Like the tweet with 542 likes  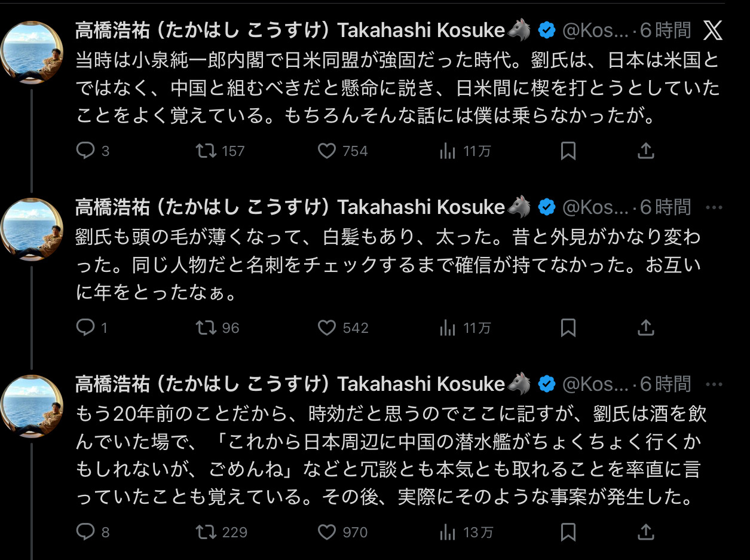327,328
